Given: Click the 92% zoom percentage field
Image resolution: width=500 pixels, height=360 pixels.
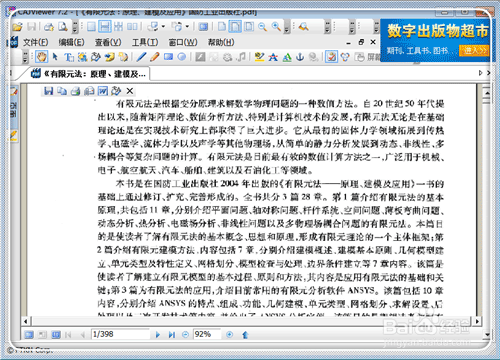Looking at the screenshot, I should tap(207, 334).
